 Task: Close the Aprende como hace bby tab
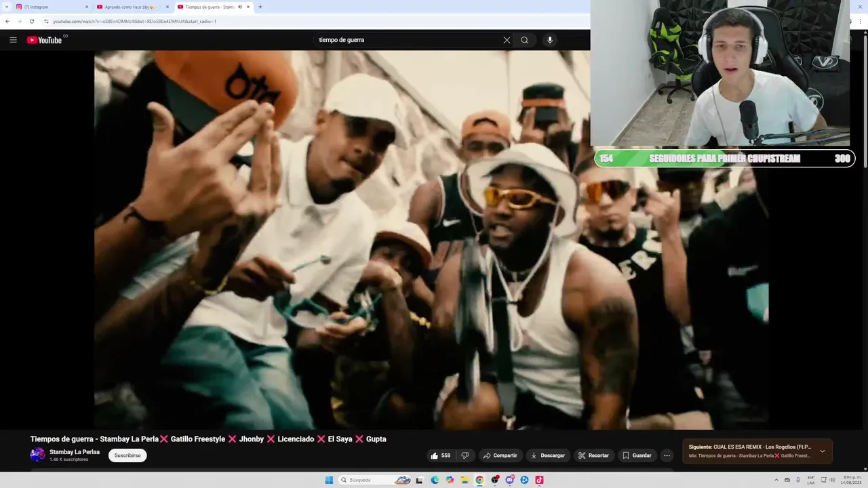point(167,7)
